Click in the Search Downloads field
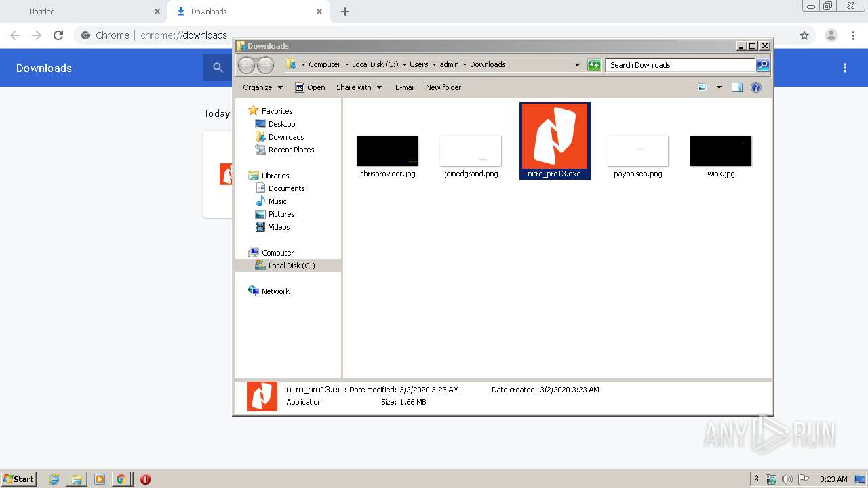 [680, 65]
